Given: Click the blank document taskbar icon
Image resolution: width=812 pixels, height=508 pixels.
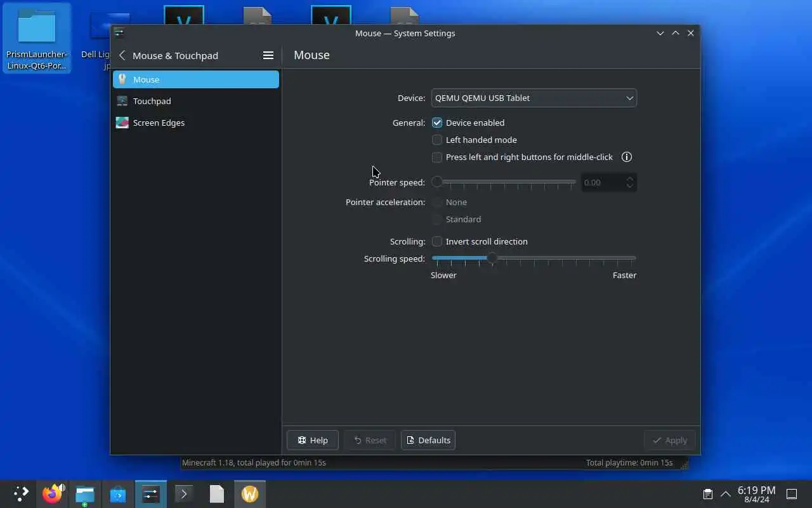Looking at the screenshot, I should tap(217, 493).
